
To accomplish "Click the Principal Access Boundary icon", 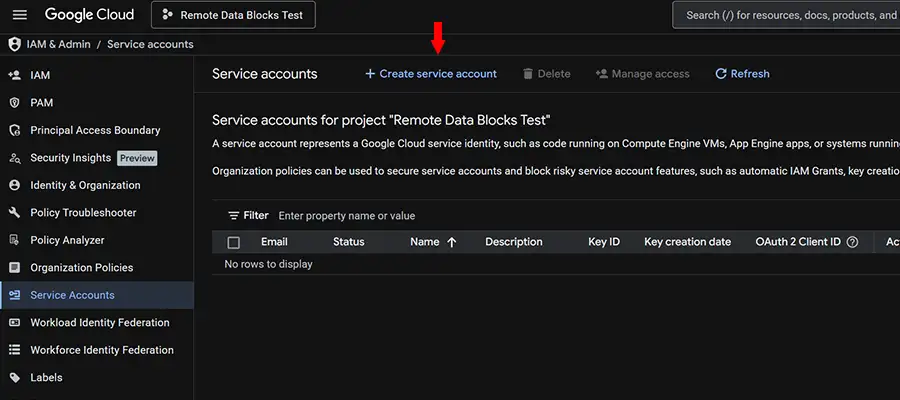I will tap(15, 130).
